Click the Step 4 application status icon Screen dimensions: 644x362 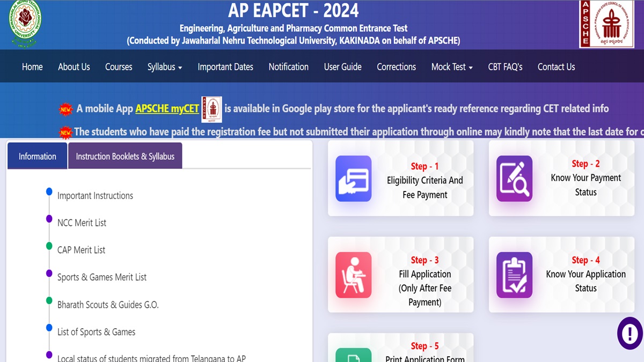(x=515, y=275)
